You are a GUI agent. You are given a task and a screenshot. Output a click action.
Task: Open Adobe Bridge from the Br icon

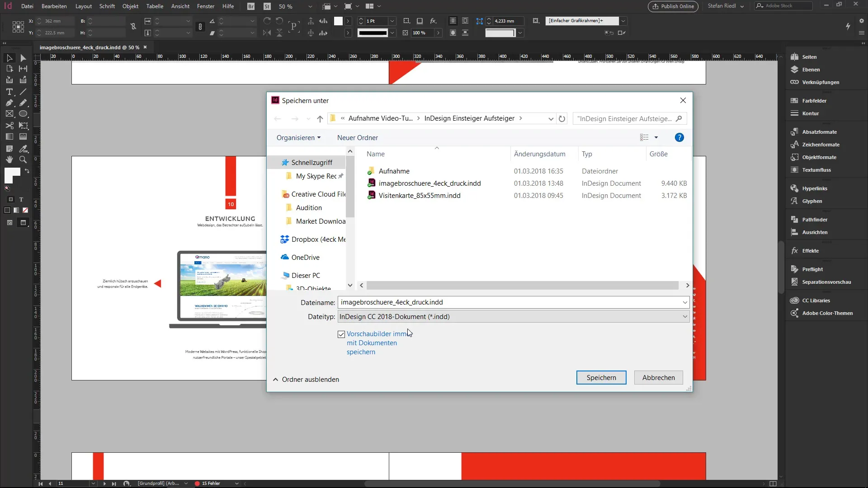(x=251, y=6)
